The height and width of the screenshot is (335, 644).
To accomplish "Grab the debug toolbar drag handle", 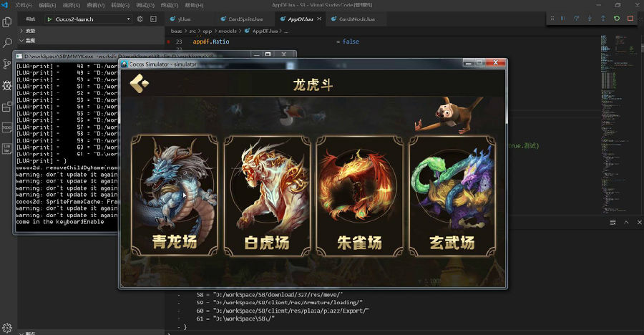I will click(552, 19).
